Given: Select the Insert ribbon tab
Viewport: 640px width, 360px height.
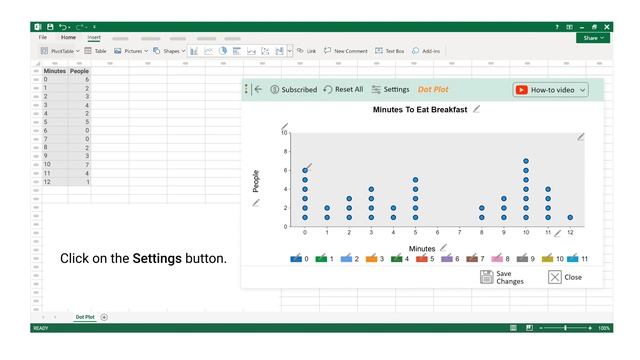Looking at the screenshot, I should [94, 37].
